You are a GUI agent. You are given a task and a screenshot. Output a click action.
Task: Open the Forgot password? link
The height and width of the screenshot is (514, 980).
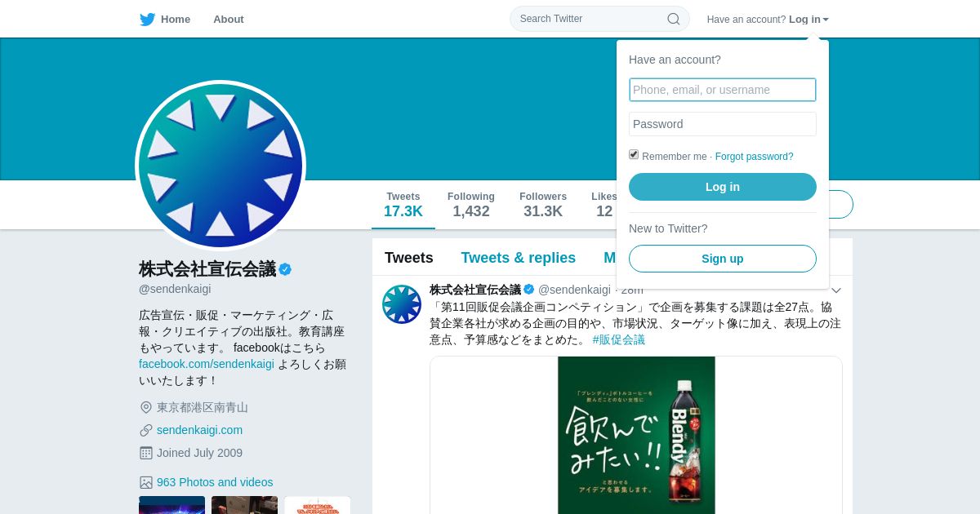coord(755,157)
